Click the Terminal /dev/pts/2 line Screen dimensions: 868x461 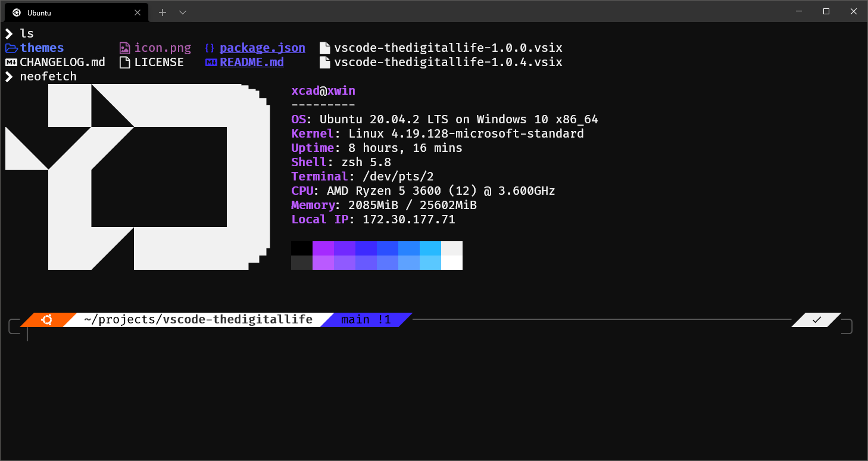363,176
